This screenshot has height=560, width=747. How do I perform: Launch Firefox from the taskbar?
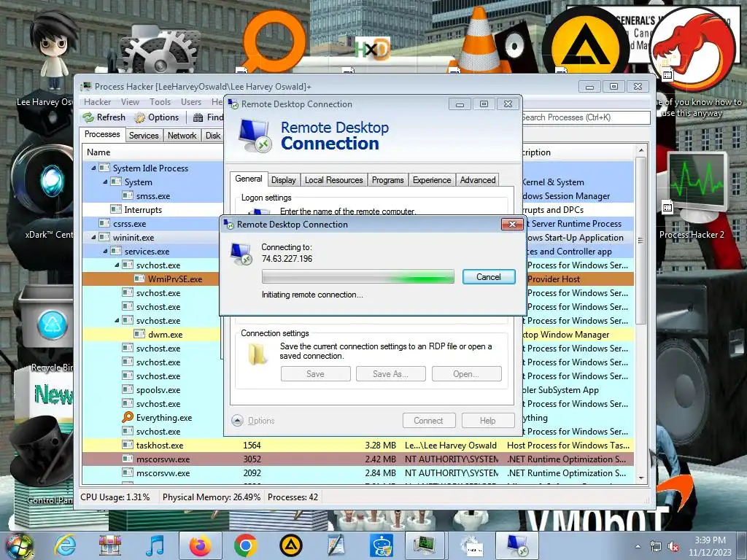tap(201, 545)
